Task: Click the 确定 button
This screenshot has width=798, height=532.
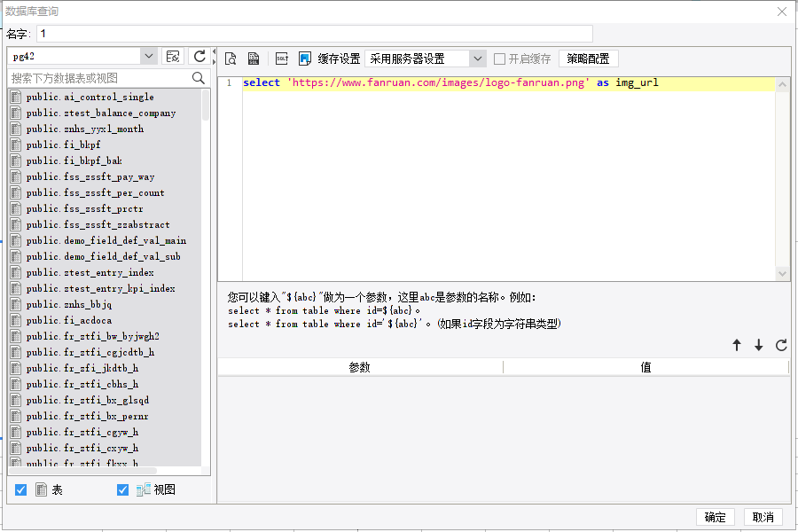Action: (x=716, y=517)
